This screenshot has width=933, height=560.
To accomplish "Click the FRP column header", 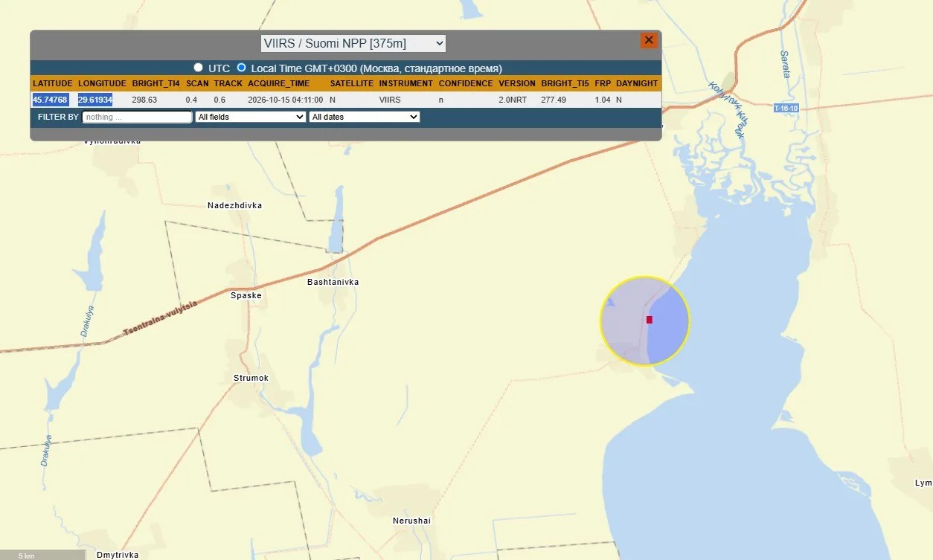I will tap(603, 83).
